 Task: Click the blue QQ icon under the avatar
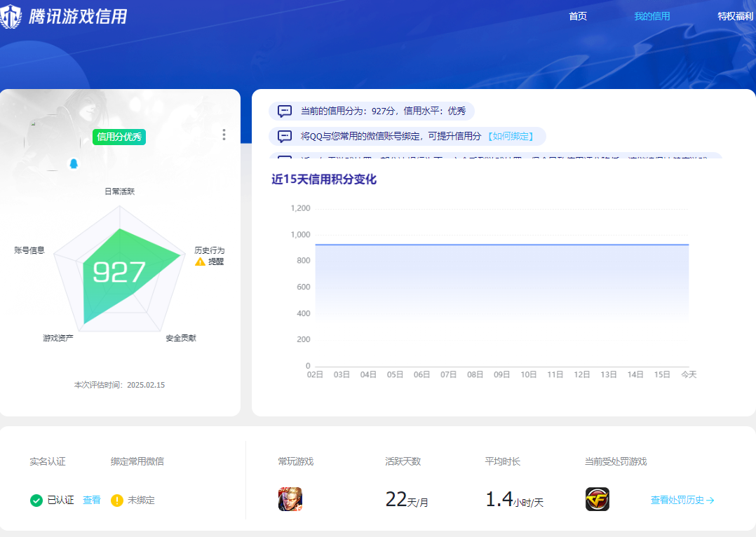[x=74, y=164]
